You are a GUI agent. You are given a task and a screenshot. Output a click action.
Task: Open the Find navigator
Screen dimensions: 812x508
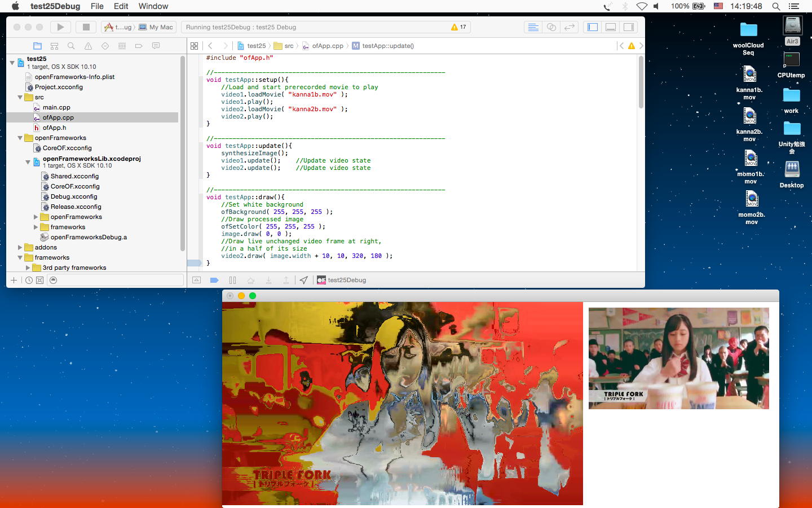[x=71, y=46]
